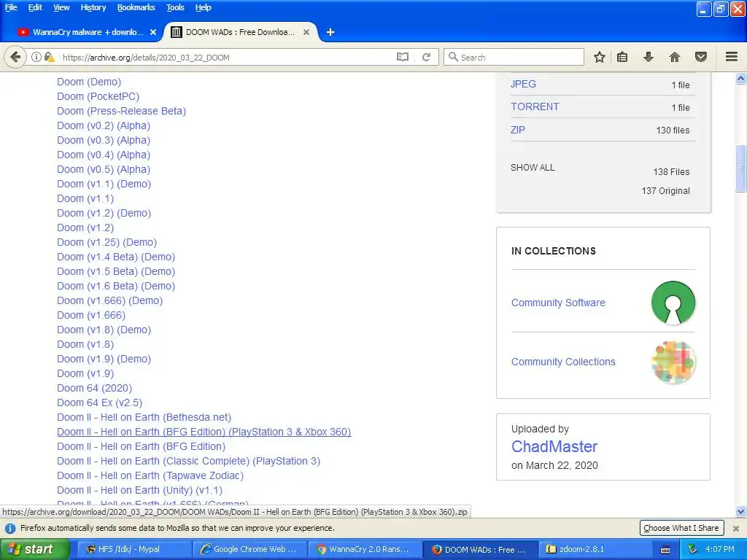This screenshot has width=747, height=560.
Task: Open the Windows Start button
Action: point(34,549)
